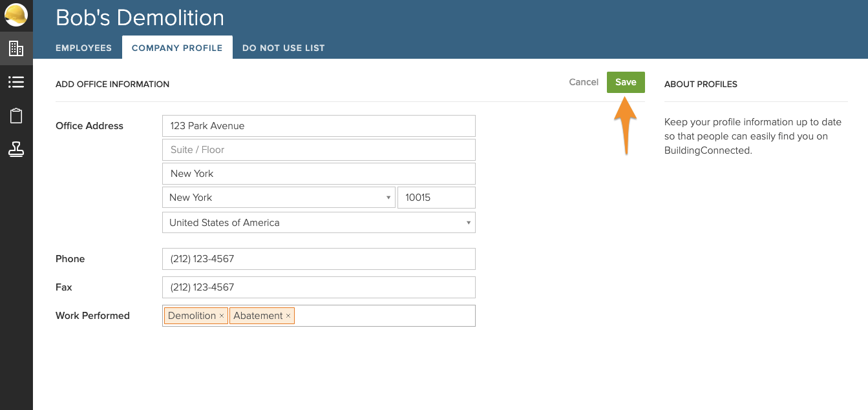Click the hard hat company logo
Screen dimensions: 868x410
[x=16, y=15]
